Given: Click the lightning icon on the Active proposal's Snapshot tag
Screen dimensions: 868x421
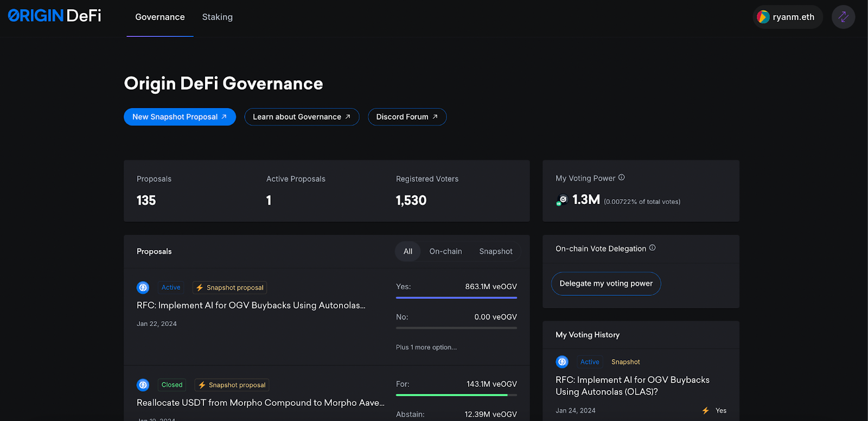Looking at the screenshot, I should (x=200, y=288).
